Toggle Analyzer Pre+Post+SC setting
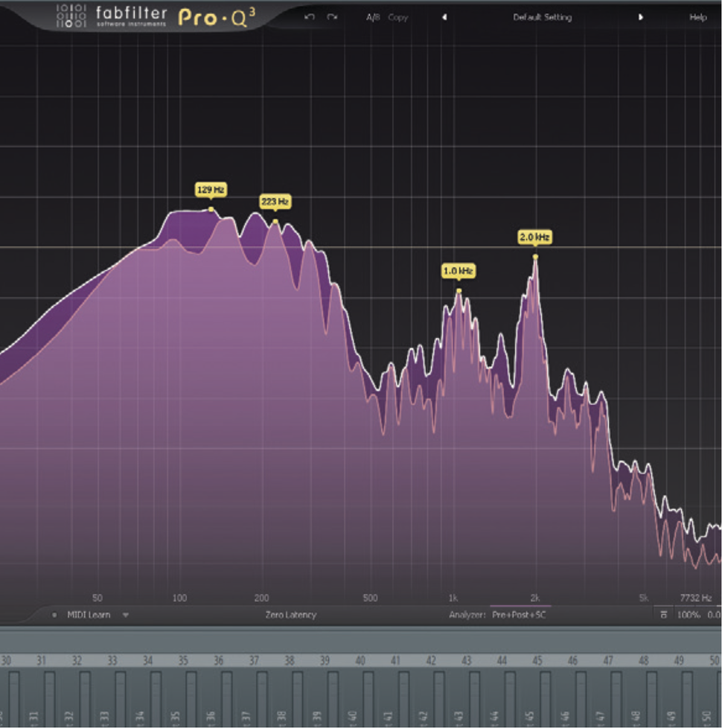The height and width of the screenshot is (728, 722). click(519, 615)
